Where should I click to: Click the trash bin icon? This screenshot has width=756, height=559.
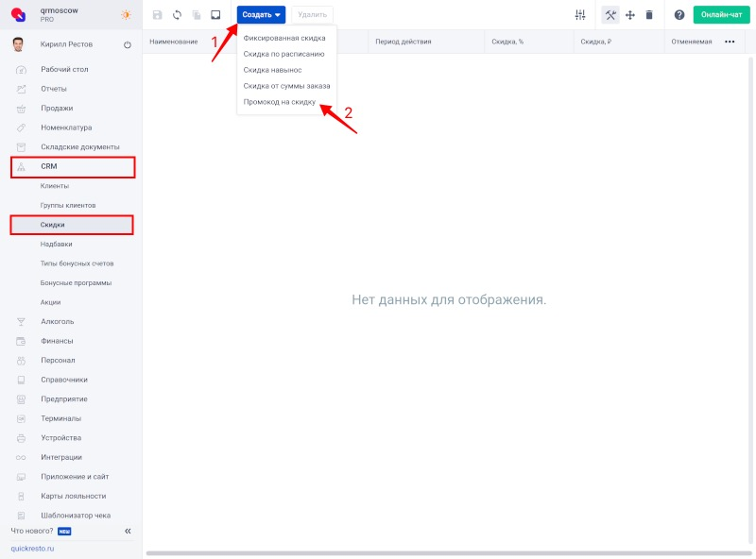(649, 15)
